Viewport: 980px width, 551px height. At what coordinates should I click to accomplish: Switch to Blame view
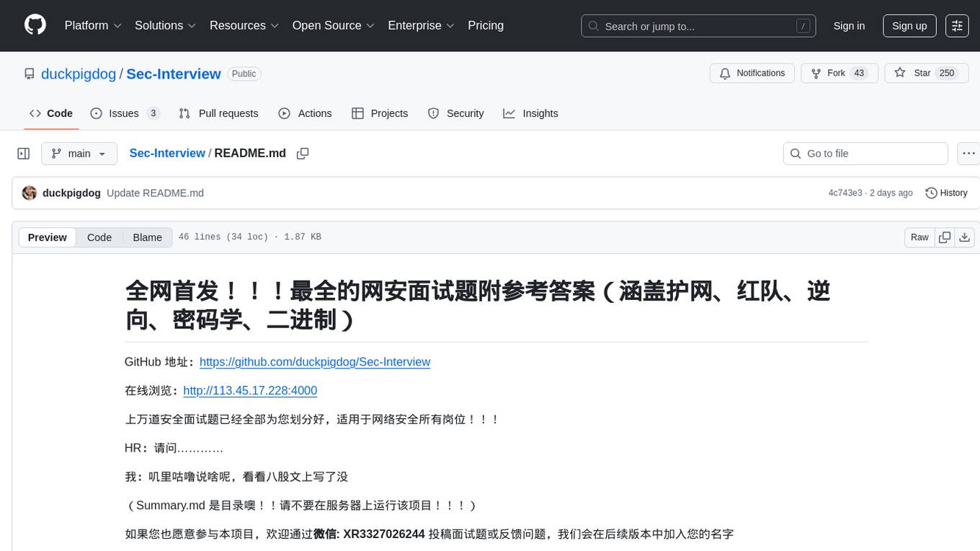pos(147,237)
